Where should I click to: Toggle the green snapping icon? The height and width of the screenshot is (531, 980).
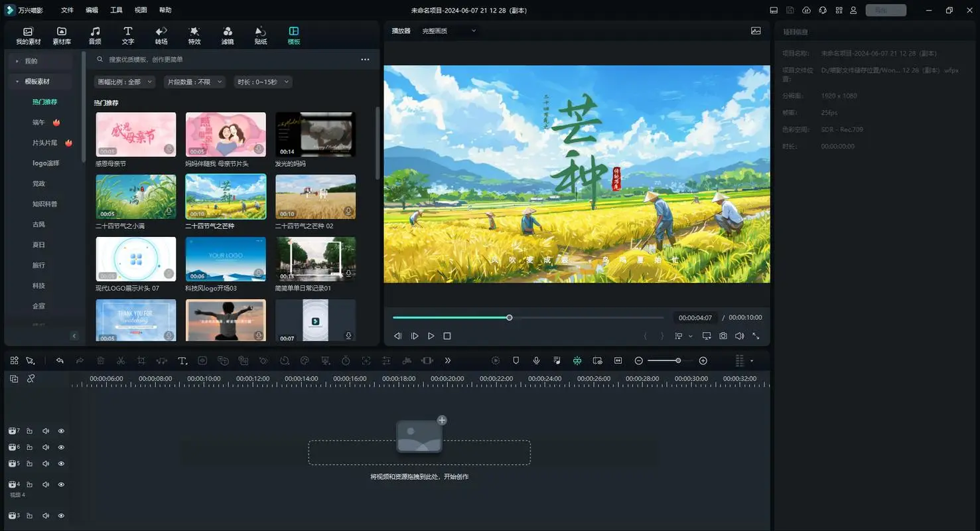point(577,360)
